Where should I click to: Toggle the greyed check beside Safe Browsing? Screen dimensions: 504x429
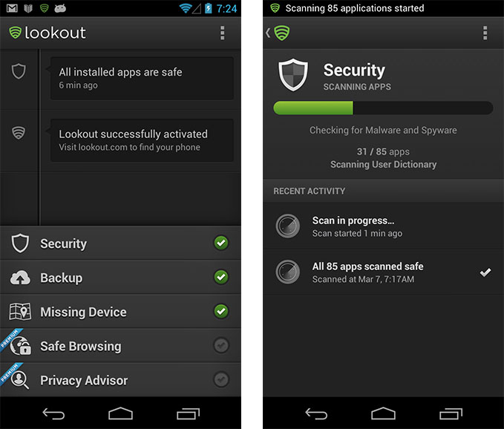point(221,345)
